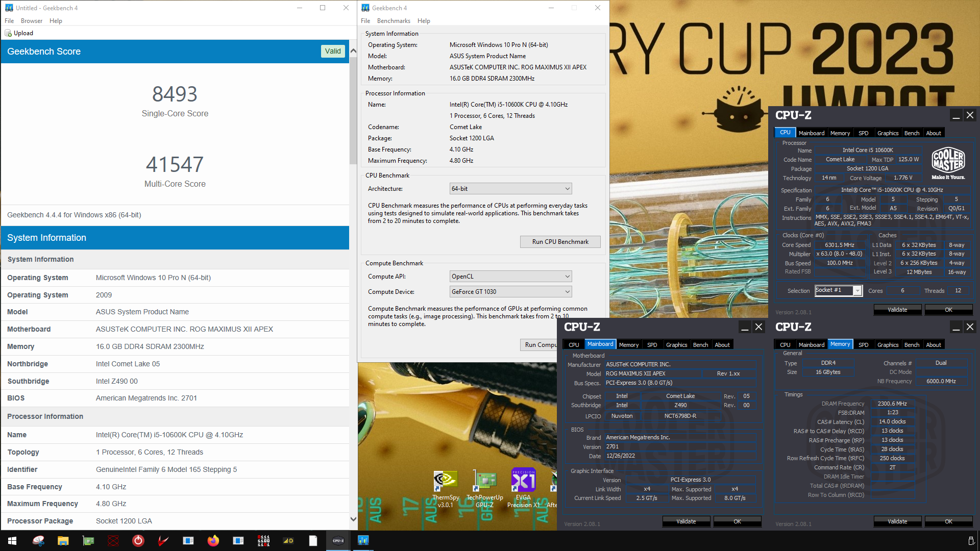The width and height of the screenshot is (980, 551).
Task: Open SPD tab in Memory CPU-Z window
Action: [x=864, y=345]
